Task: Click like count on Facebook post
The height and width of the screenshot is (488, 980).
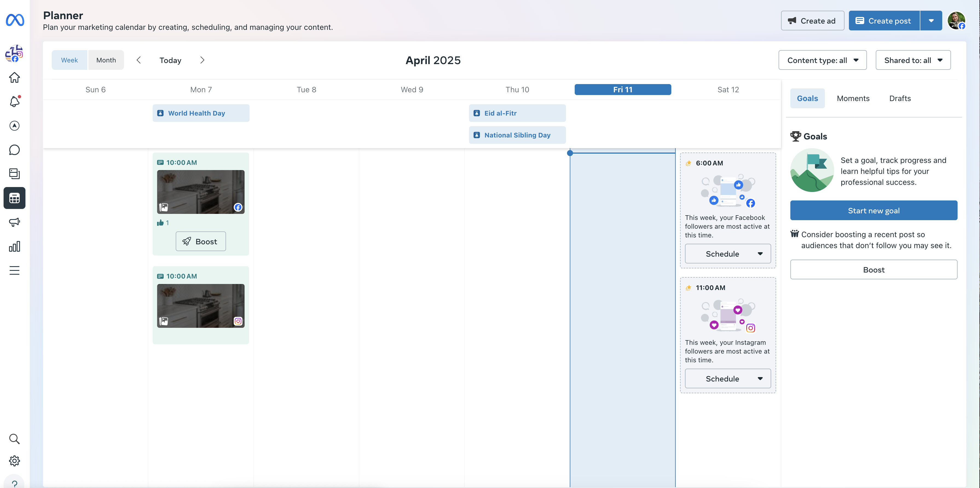Action: tap(163, 223)
